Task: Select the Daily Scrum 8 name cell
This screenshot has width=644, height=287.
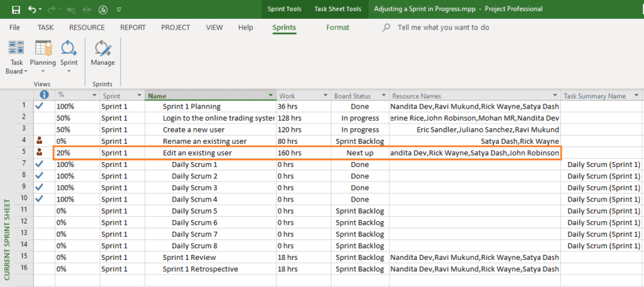Action: pyautogui.click(x=210, y=246)
